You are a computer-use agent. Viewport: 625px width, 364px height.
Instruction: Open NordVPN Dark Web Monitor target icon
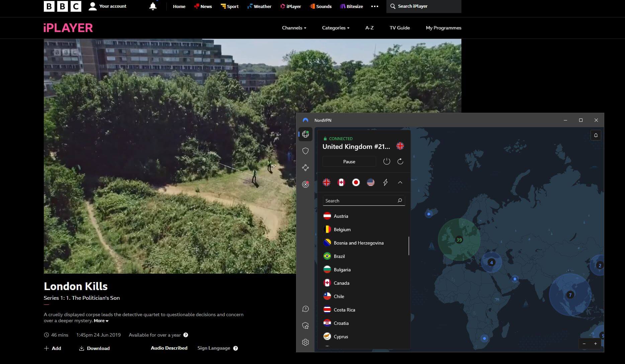pos(305,184)
